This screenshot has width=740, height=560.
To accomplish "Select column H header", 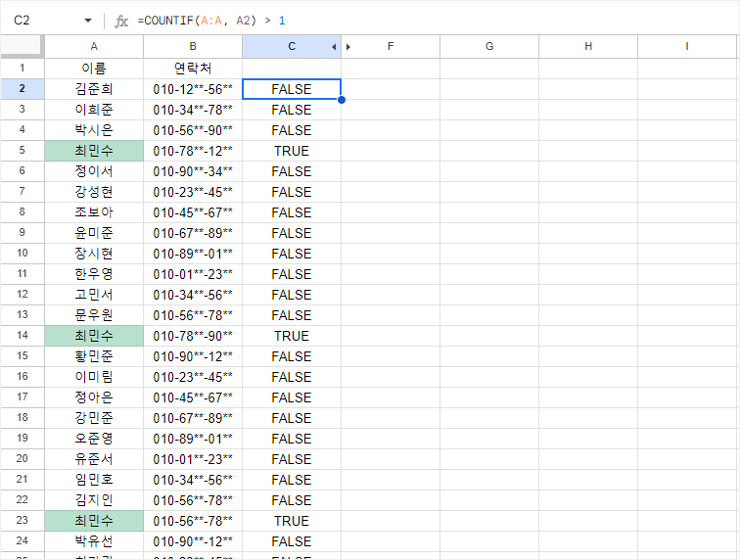I will [x=588, y=46].
